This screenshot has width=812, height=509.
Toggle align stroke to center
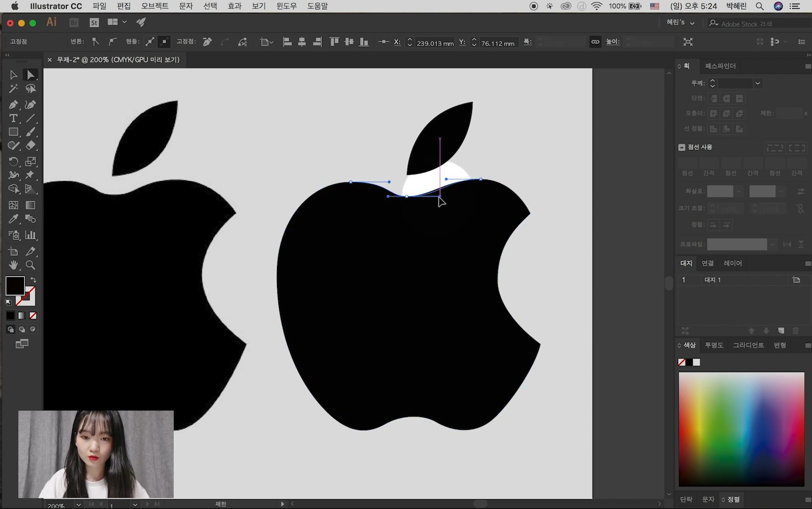coord(714,129)
